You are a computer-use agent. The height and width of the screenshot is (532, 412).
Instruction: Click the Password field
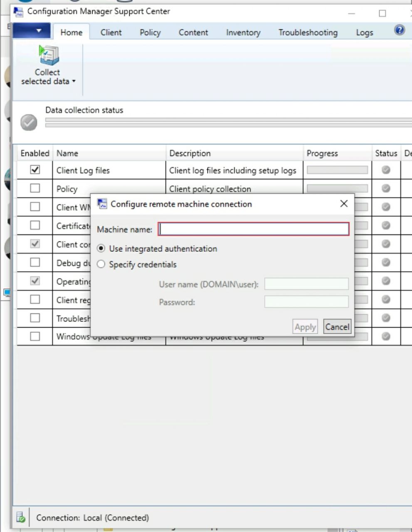tap(306, 302)
